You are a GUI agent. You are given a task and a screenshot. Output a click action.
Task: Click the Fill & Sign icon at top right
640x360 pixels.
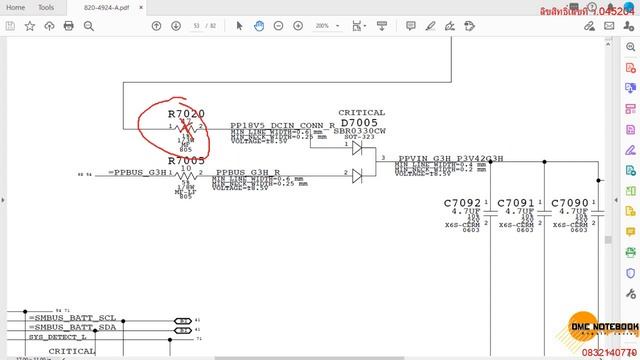[589, 26]
